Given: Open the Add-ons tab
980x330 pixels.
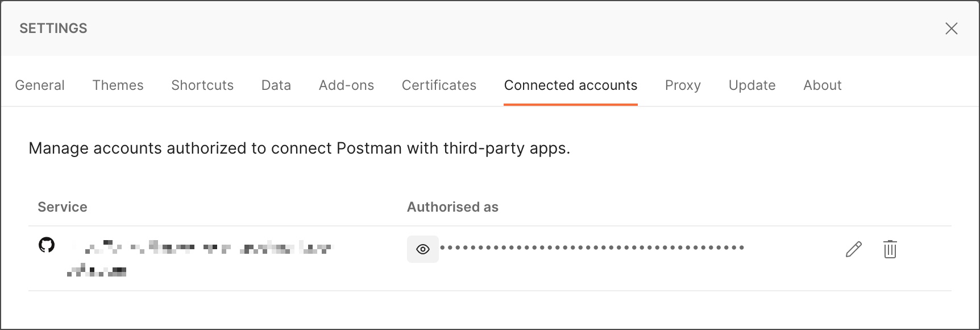Looking at the screenshot, I should click(x=346, y=85).
